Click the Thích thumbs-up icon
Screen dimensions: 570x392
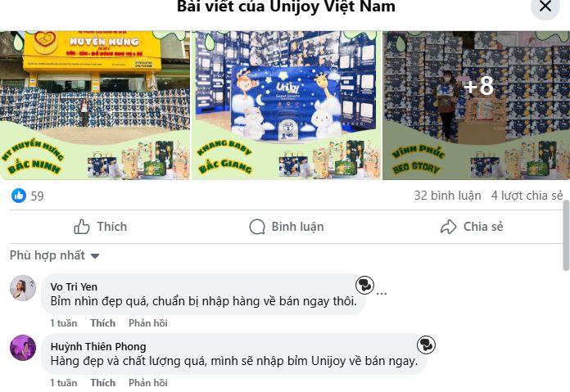pyautogui.click(x=82, y=227)
